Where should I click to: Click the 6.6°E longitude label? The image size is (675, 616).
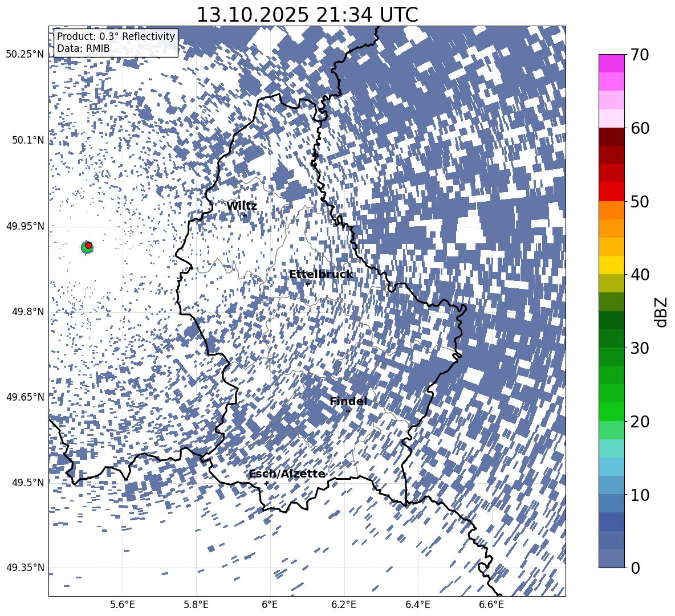click(491, 605)
